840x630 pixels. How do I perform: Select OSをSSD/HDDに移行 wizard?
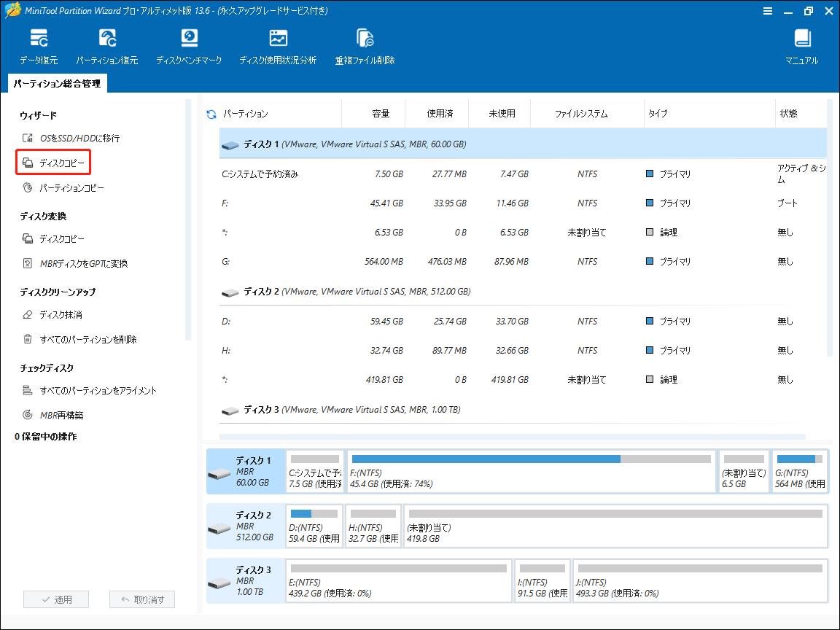point(71,139)
